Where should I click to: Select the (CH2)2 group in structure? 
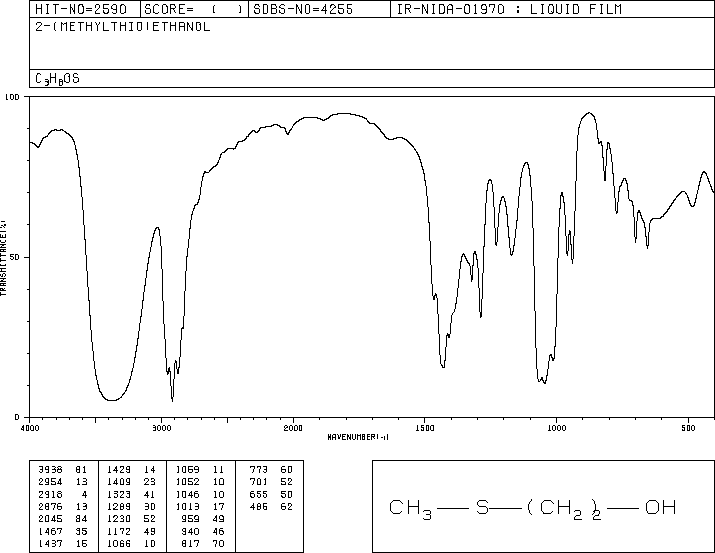tap(564, 509)
